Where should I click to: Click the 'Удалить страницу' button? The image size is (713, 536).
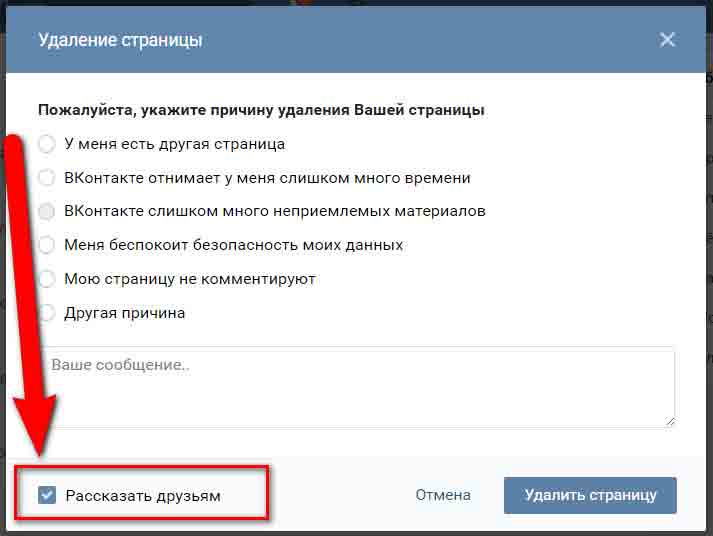(590, 495)
